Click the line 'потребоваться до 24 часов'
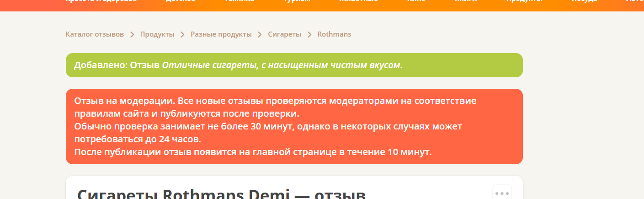644x199 pixels. pyautogui.click(x=138, y=139)
